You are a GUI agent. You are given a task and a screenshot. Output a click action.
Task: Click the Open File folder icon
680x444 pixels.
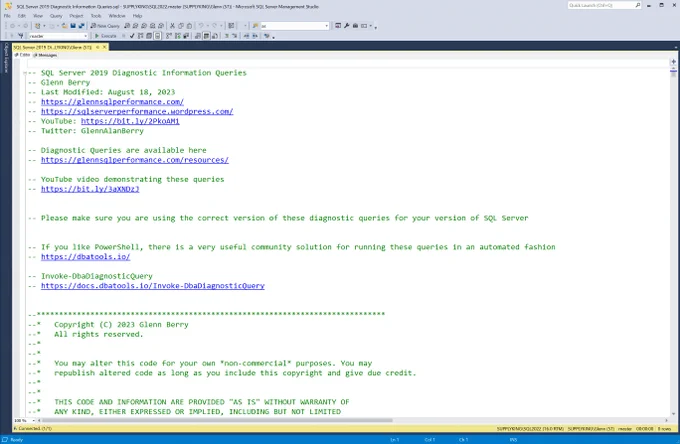[x=65, y=26]
